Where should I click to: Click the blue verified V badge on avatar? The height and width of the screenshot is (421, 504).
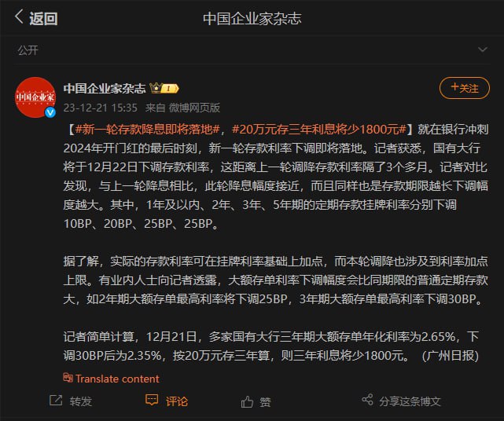point(50,112)
